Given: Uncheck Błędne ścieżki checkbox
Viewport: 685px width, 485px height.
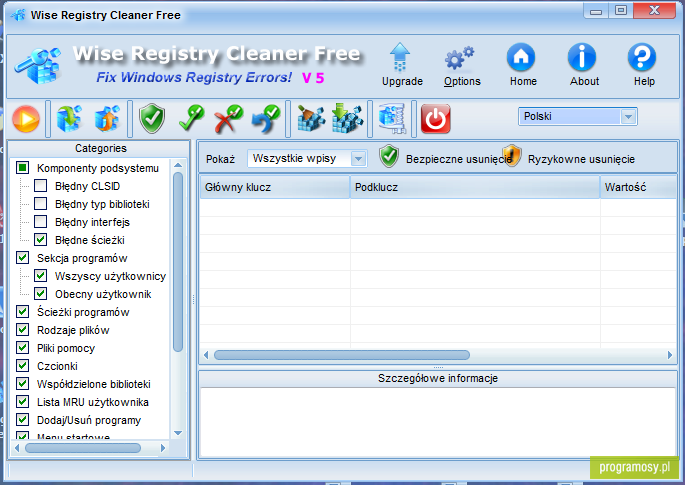Looking at the screenshot, I should (41, 239).
